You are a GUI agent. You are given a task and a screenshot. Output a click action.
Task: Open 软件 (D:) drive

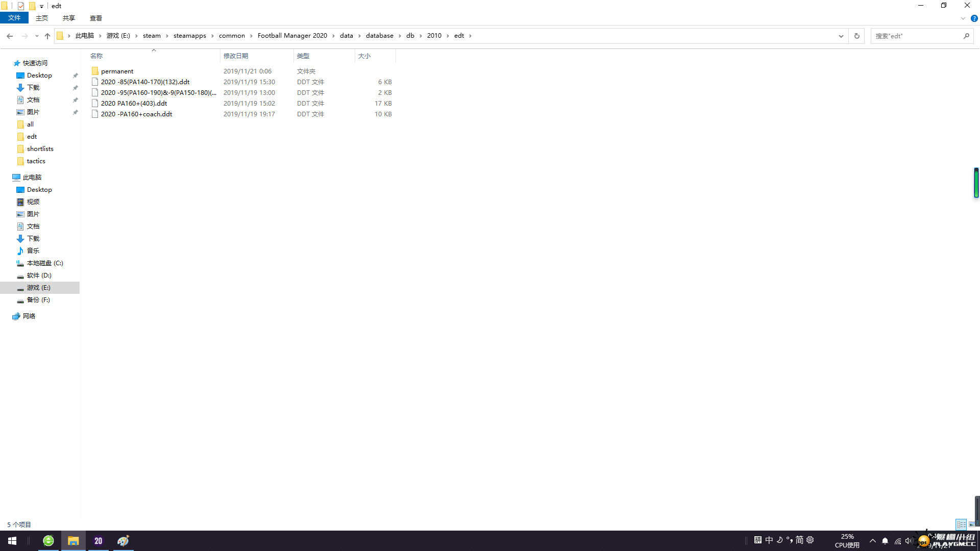39,275
